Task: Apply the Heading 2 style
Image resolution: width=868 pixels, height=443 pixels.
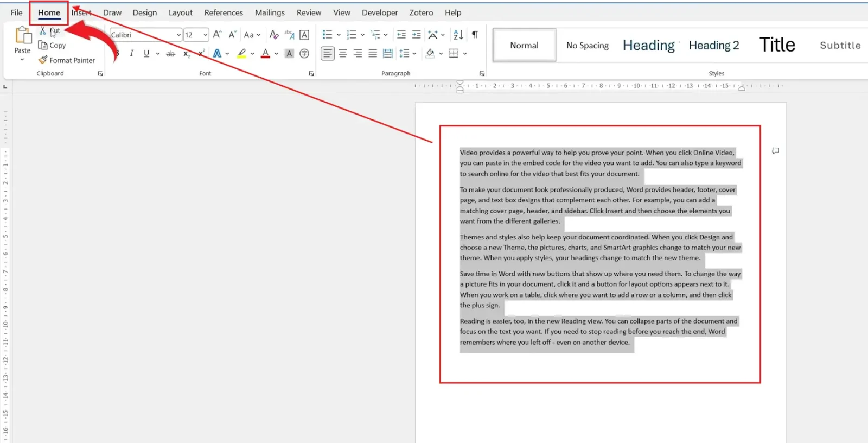Action: [714, 45]
